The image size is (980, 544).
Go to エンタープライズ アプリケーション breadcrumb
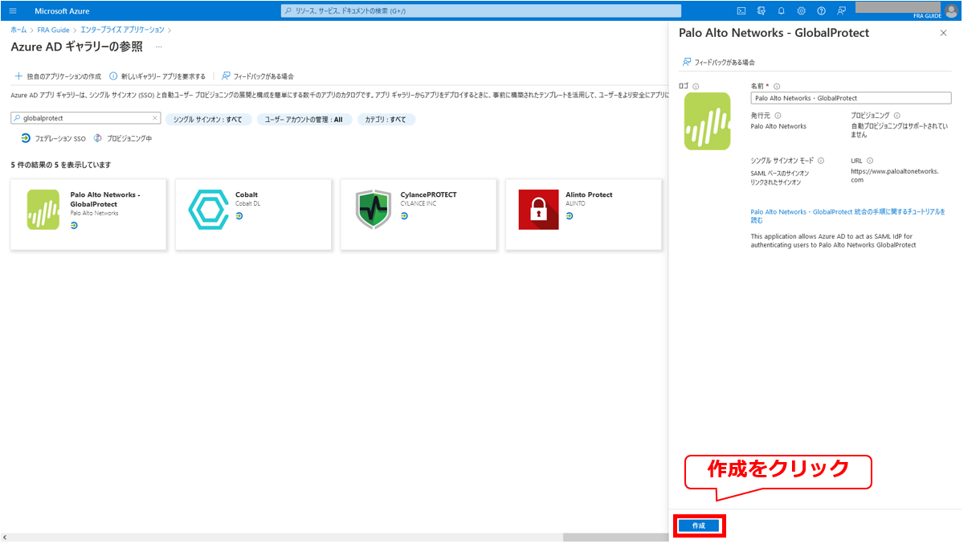tap(122, 30)
